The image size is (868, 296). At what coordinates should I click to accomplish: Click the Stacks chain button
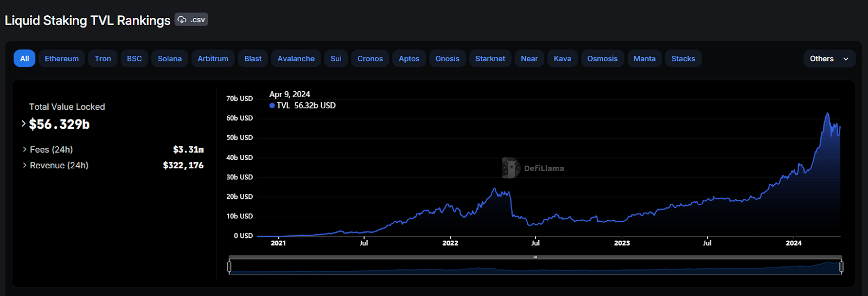tap(683, 59)
